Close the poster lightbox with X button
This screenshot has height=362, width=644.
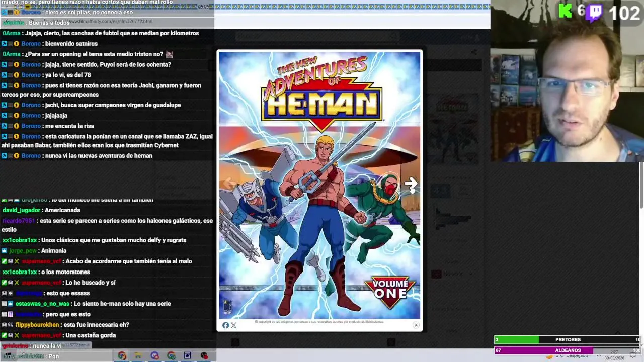pos(416,325)
